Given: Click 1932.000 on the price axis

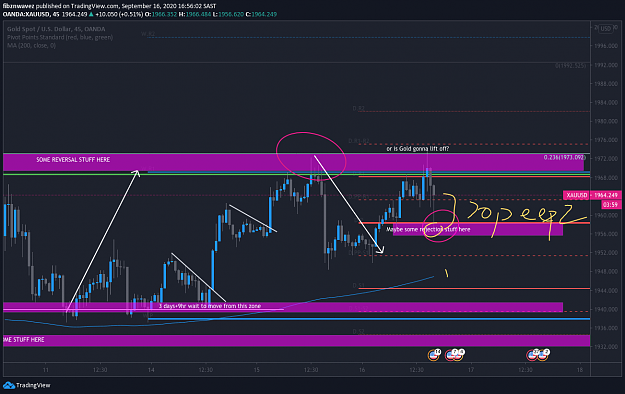Looking at the screenshot, I should point(606,347).
